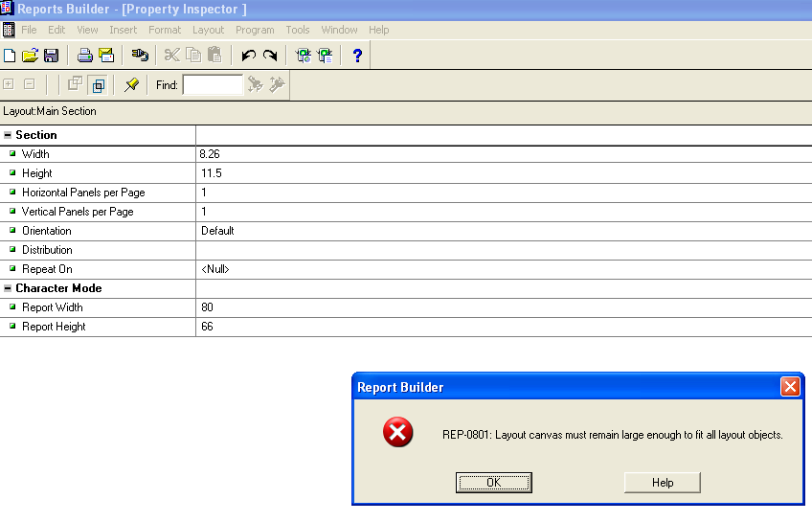812x522 pixels.
Task: Click the Vertical Panels per Page value
Action: [x=204, y=212]
